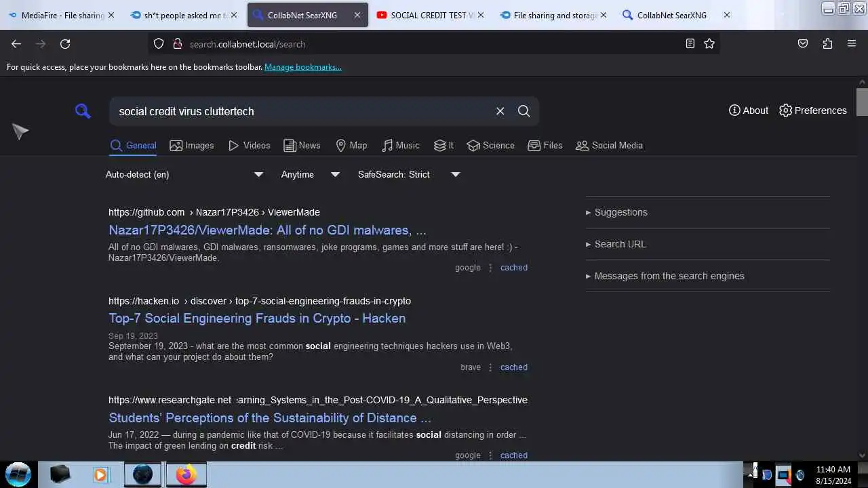
Task: Switch to the Videos category tab
Action: click(x=250, y=145)
